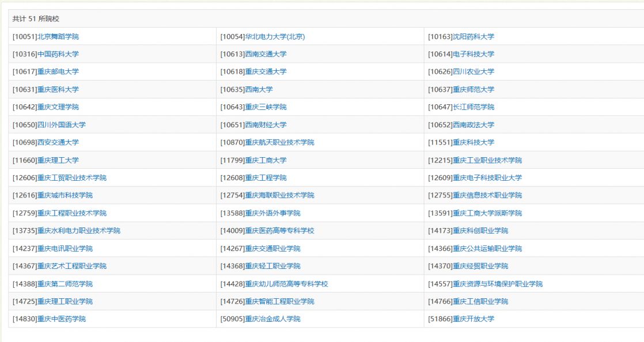Select 西南财经大学 link
644x342 pixels.
[x=266, y=125]
